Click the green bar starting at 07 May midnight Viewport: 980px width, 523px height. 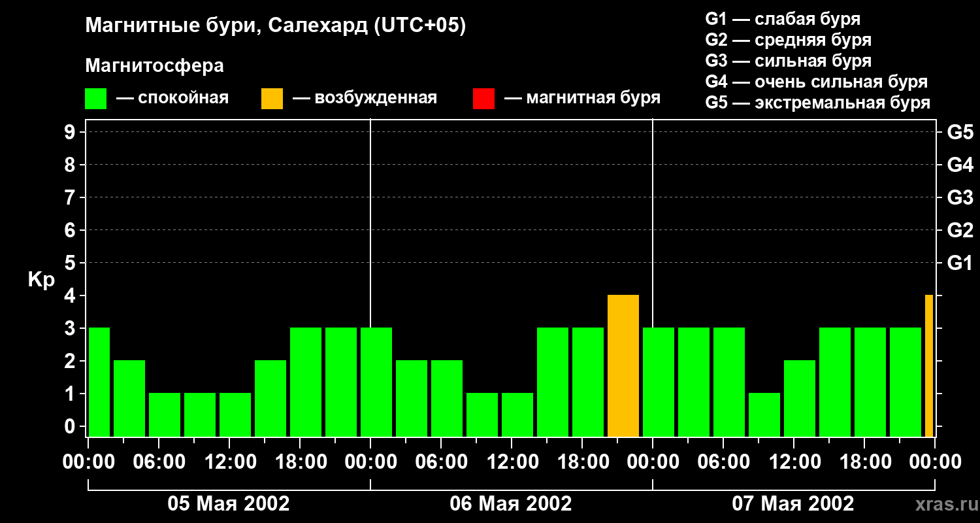pos(659,382)
